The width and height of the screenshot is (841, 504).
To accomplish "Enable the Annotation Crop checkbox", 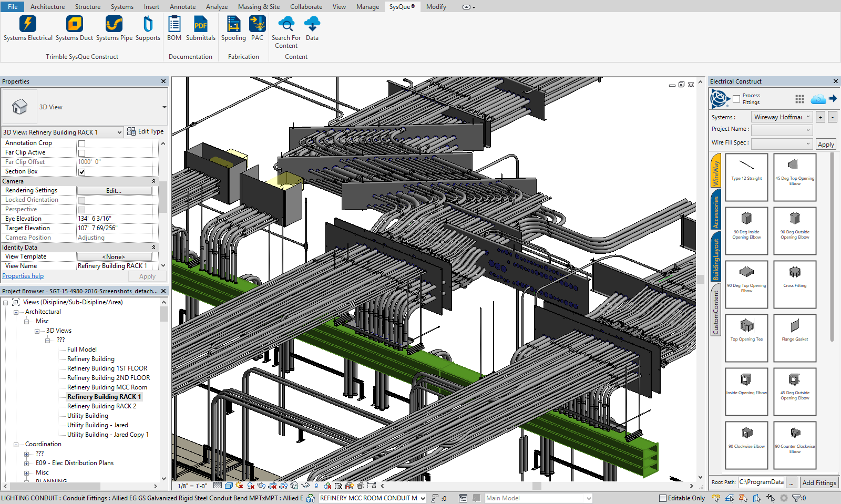I will pos(81,143).
